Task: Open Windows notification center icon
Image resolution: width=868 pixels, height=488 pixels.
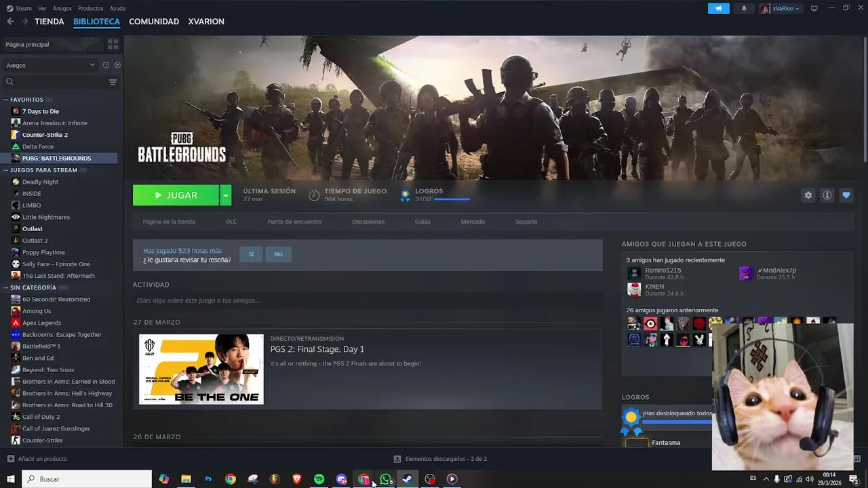Action: pyautogui.click(x=854, y=479)
